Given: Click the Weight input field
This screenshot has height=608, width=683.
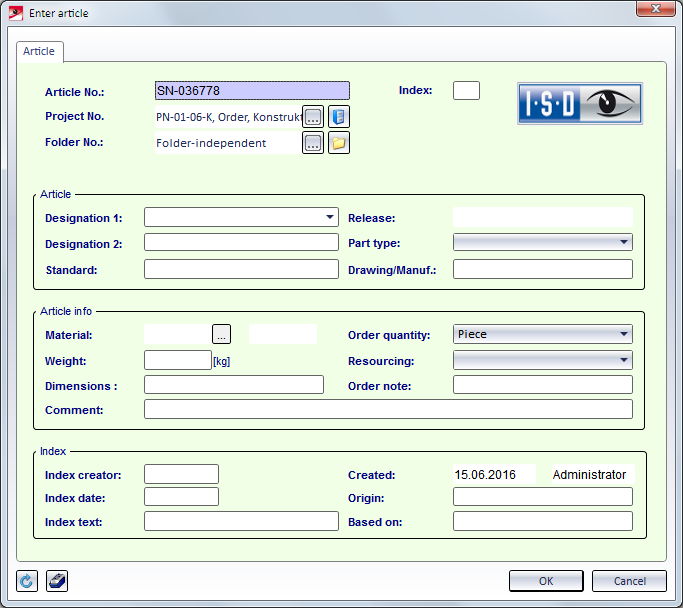Looking at the screenshot, I should (177, 360).
